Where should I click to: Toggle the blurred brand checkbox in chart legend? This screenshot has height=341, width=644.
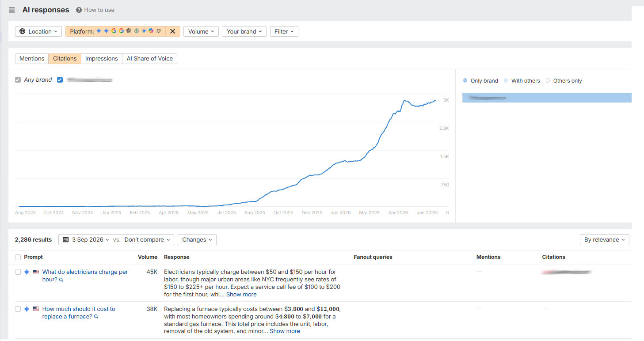click(x=60, y=80)
